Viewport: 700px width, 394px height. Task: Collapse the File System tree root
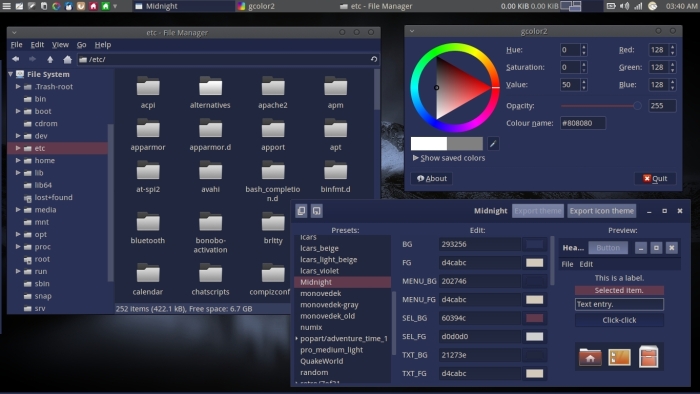coord(11,74)
